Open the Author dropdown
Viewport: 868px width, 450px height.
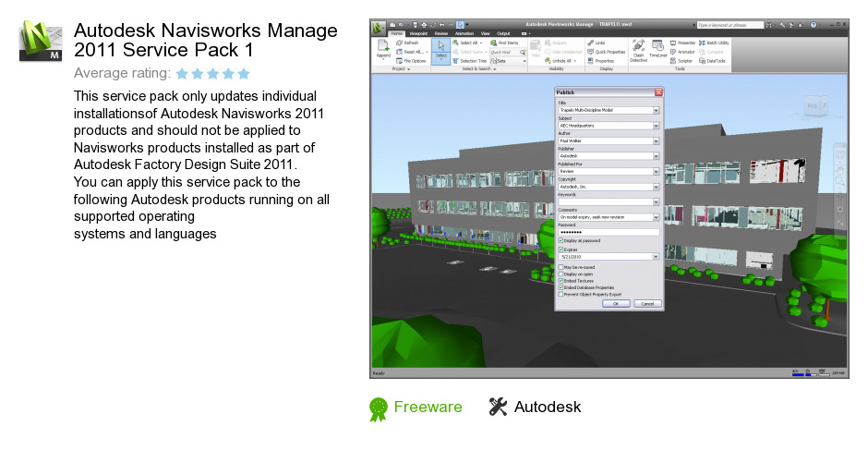coord(656,140)
